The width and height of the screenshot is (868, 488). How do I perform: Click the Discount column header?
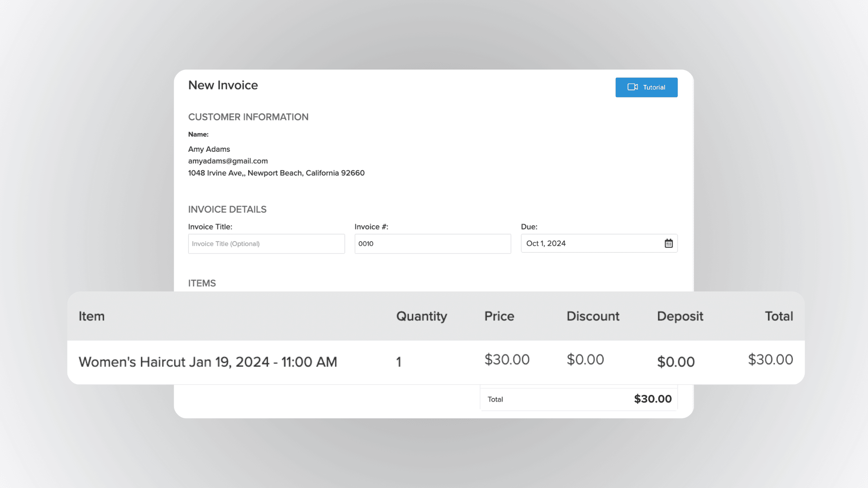[x=593, y=316]
